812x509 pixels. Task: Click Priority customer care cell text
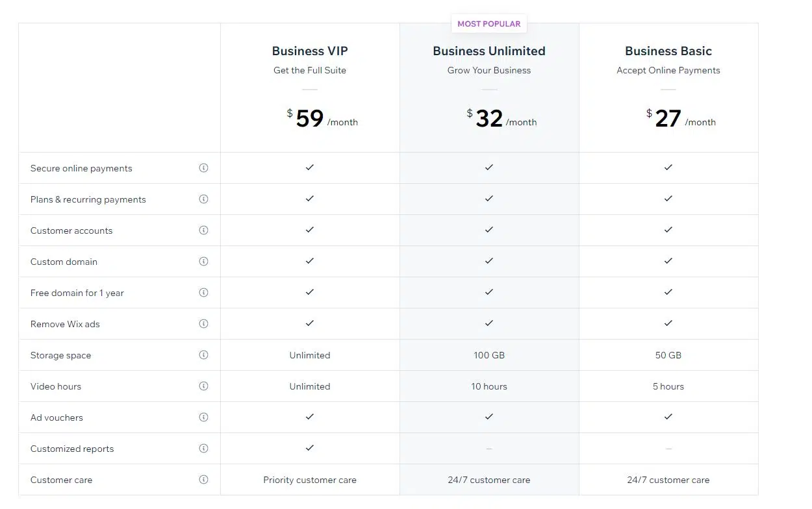[x=310, y=480]
